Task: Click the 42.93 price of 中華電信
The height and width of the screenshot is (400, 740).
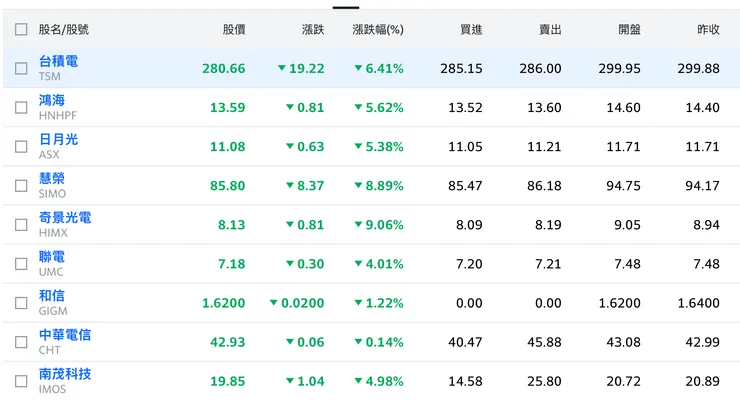Action: 227,342
